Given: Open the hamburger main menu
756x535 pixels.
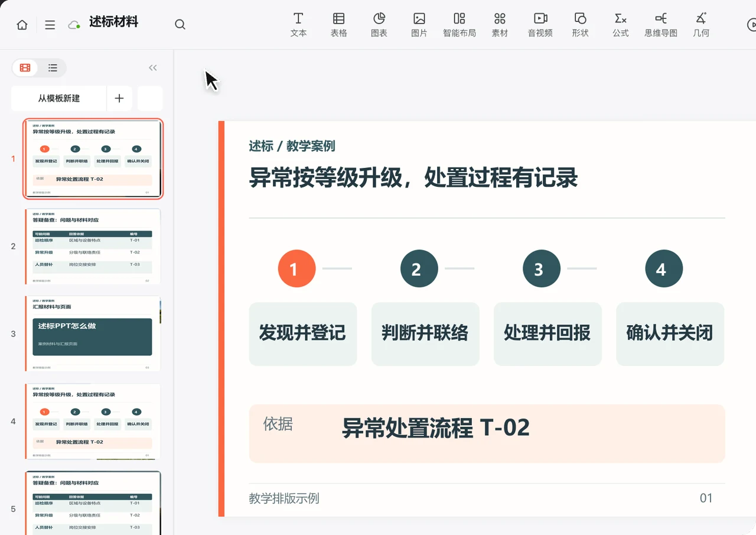Looking at the screenshot, I should tap(50, 25).
